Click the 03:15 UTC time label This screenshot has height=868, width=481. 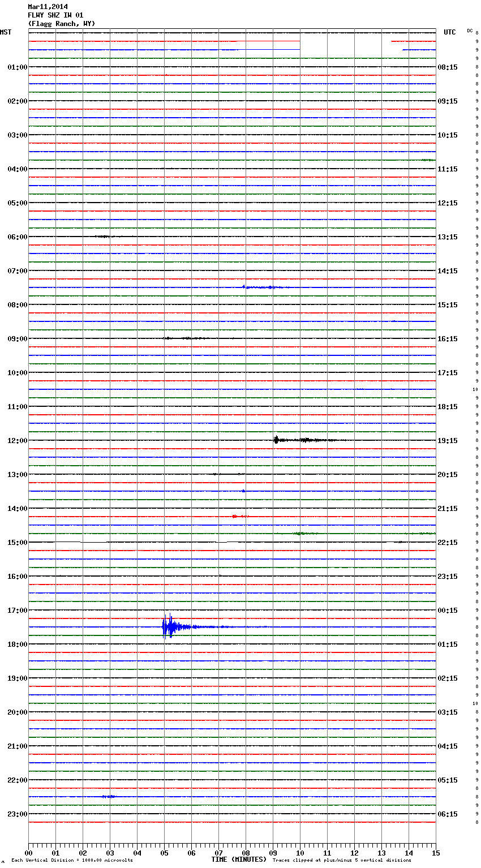coord(448,712)
